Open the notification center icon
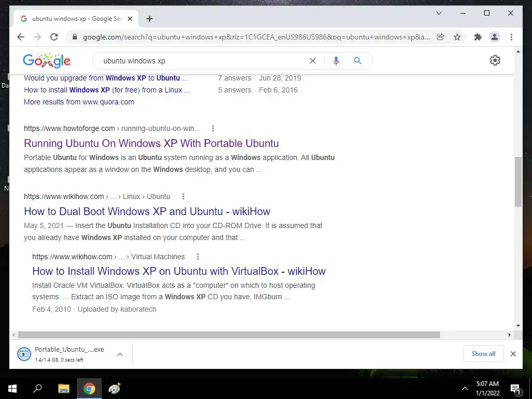 click(x=516, y=389)
